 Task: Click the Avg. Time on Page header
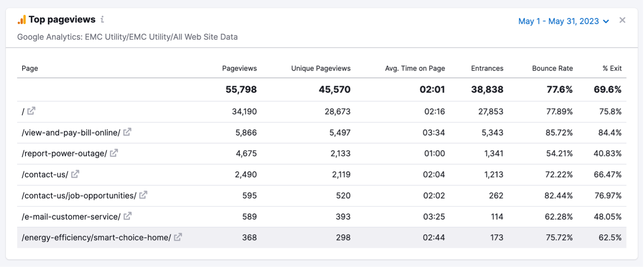pos(415,68)
